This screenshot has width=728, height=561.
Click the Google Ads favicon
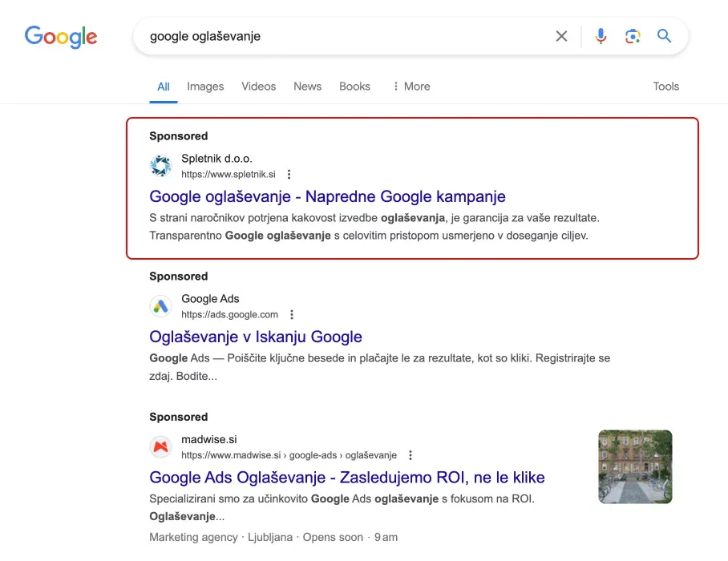[160, 306]
